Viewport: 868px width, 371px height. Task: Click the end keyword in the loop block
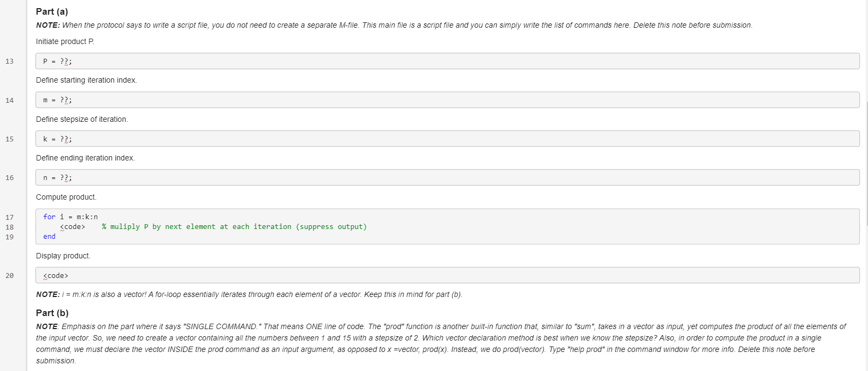[48, 236]
